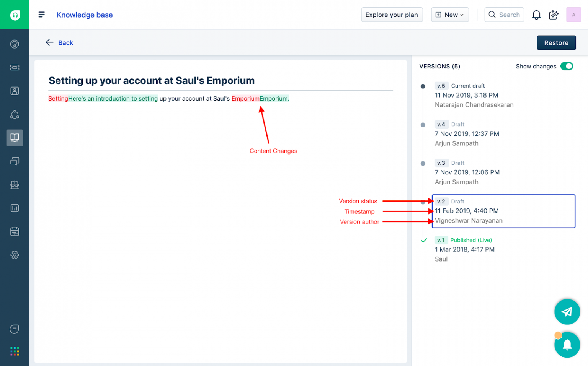This screenshot has height=366, width=588.
Task: Open the New dropdown menu
Action: (450, 15)
